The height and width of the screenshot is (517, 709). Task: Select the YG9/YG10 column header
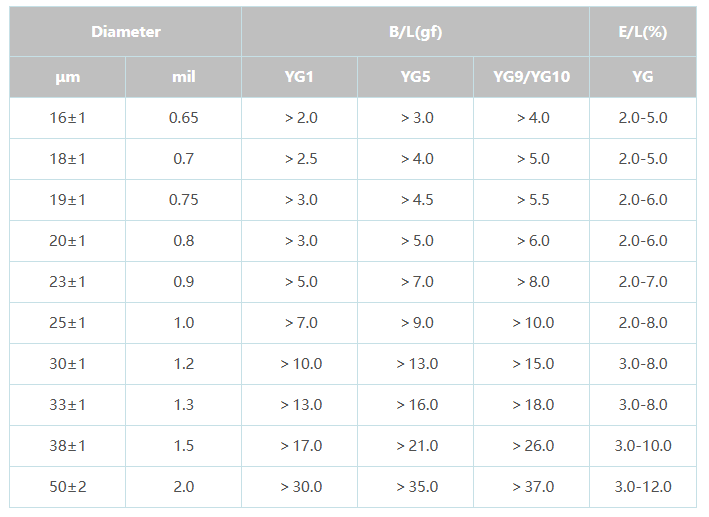click(532, 77)
